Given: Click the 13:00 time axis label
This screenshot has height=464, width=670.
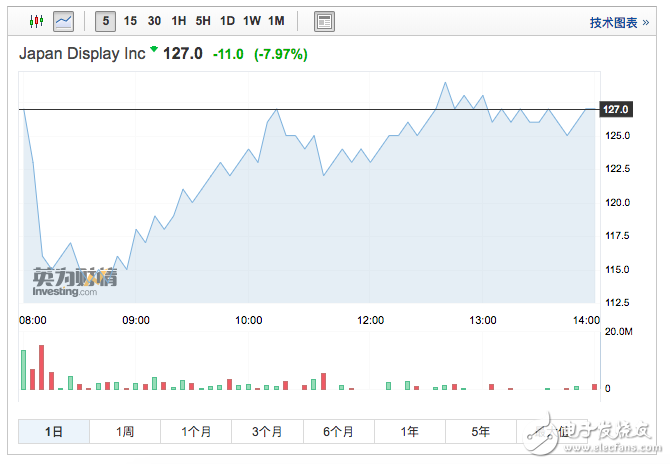Looking at the screenshot, I should point(483,320).
